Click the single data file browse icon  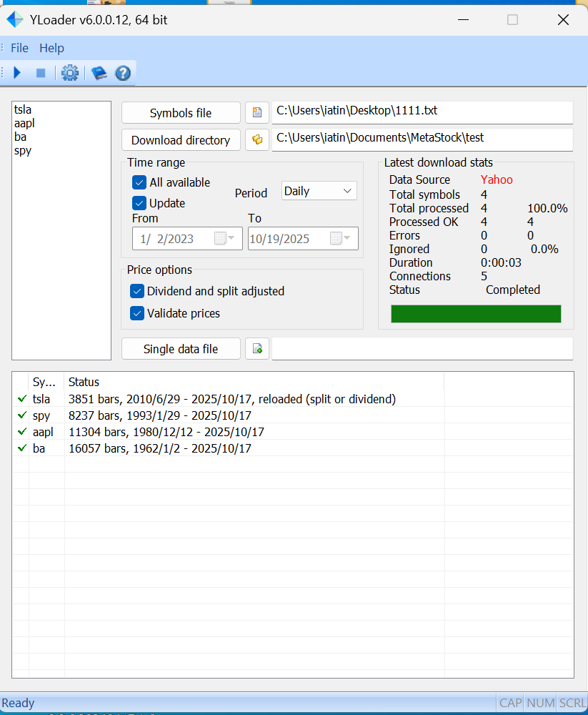pos(257,349)
